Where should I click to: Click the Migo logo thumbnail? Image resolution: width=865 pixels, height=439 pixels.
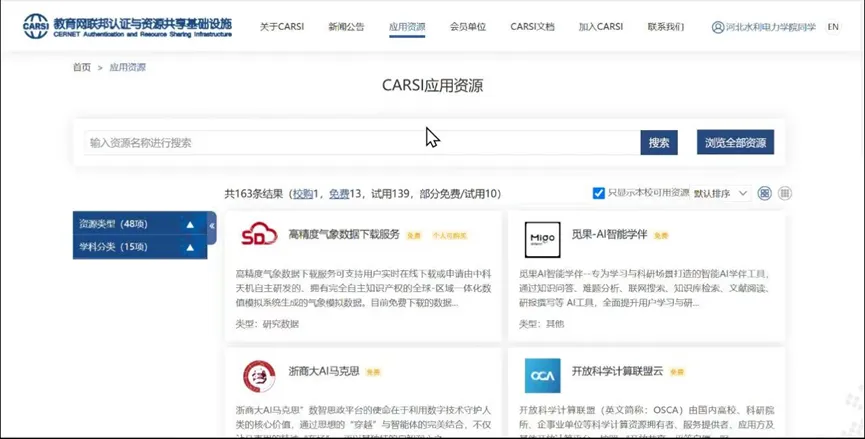click(x=542, y=239)
